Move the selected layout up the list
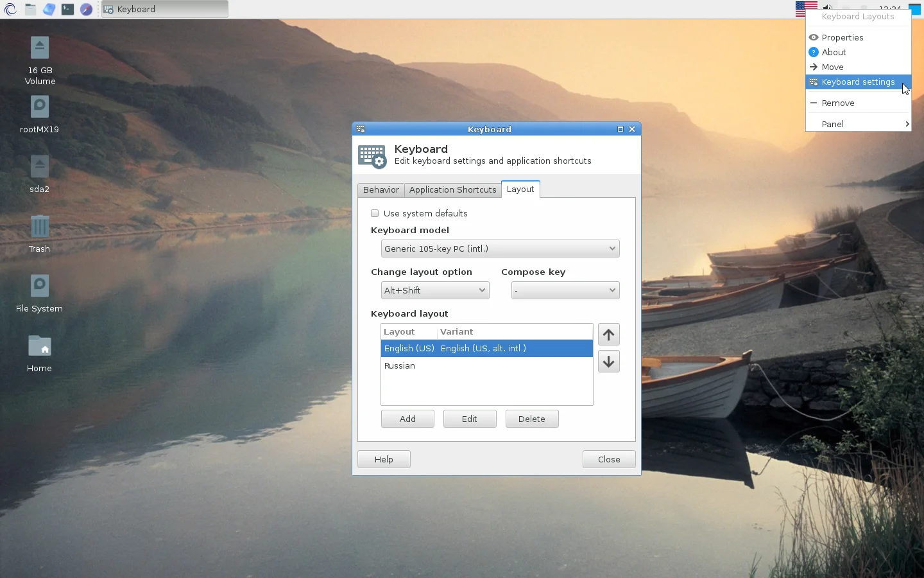 point(608,335)
